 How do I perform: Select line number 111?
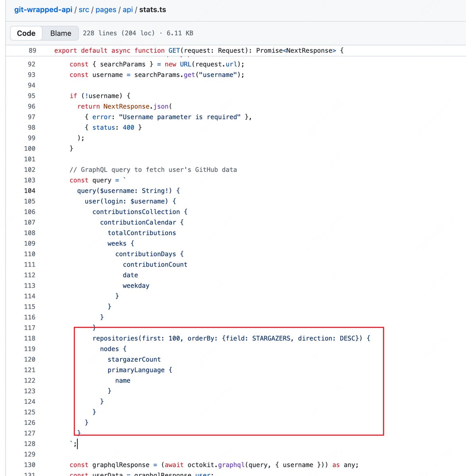pyautogui.click(x=30, y=264)
